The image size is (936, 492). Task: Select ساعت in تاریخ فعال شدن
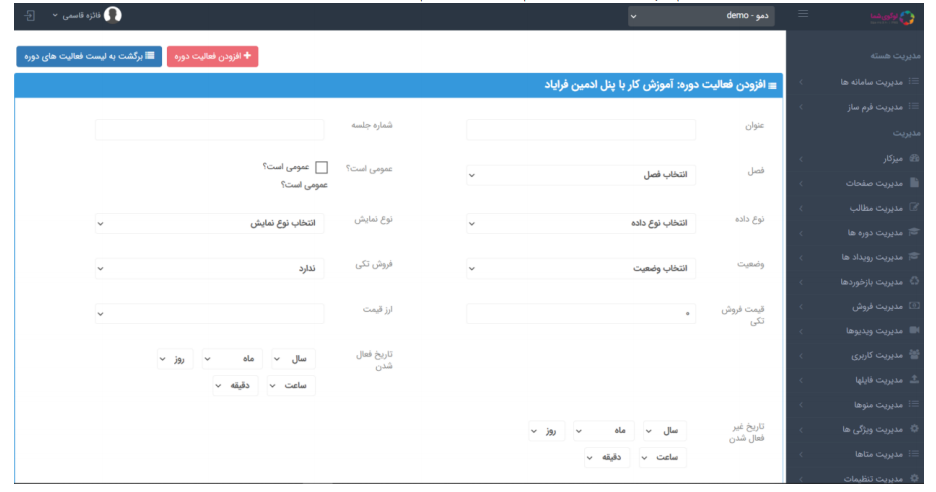pos(291,386)
